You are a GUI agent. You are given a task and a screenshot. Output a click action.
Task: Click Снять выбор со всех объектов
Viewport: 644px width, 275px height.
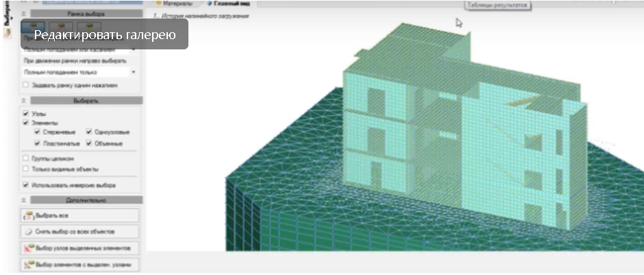point(80,232)
